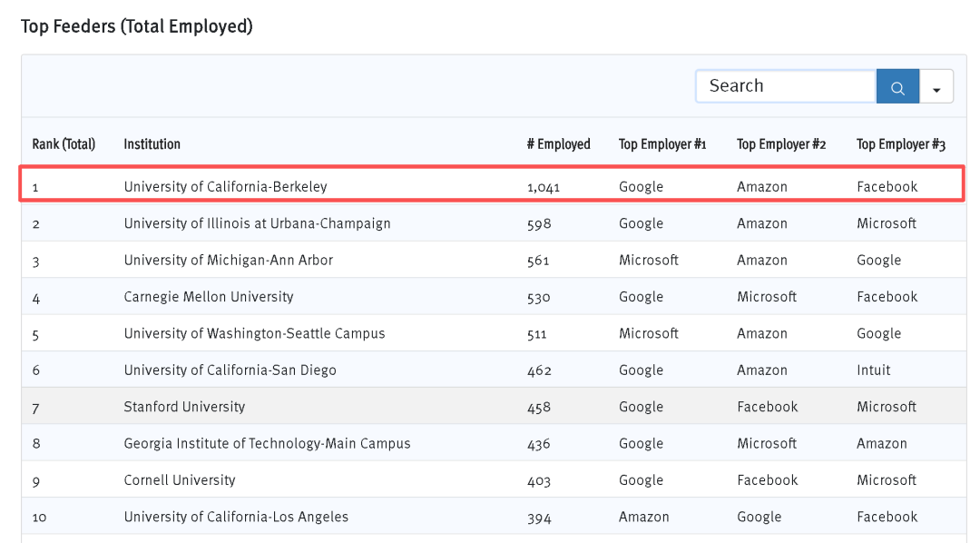The height and width of the screenshot is (543, 980).
Task: Click the 403 employed value
Action: click(x=538, y=480)
